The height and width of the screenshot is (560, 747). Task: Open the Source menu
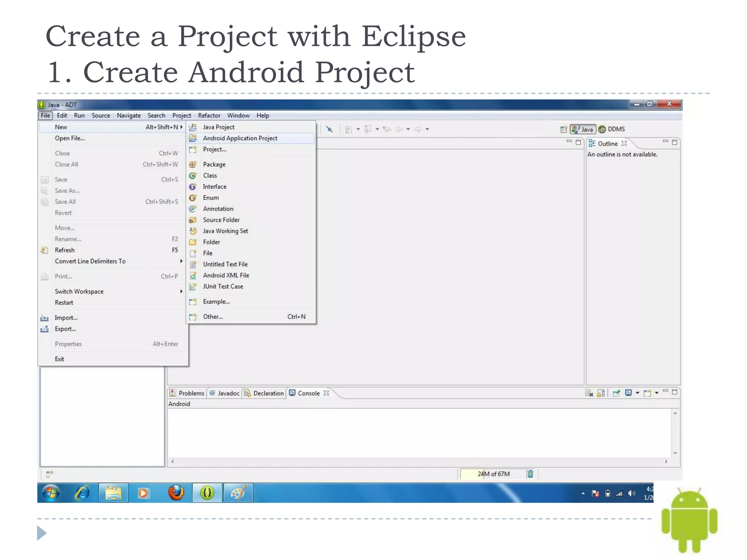pyautogui.click(x=101, y=116)
